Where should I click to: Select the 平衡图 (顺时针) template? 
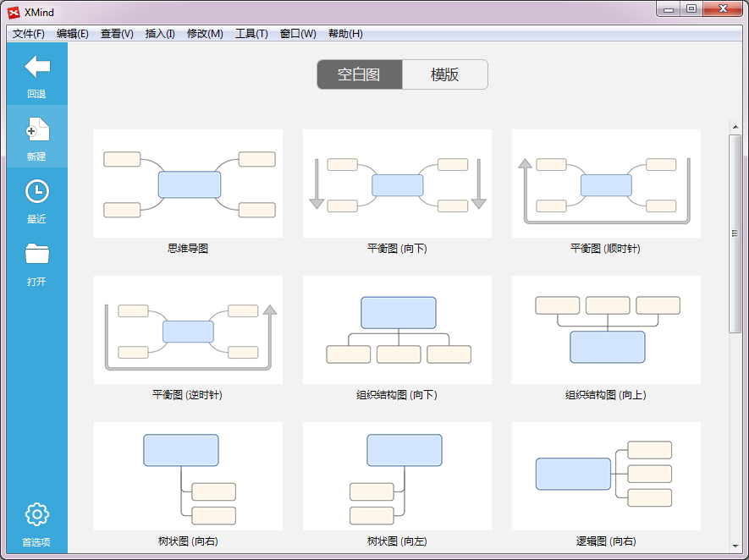(606, 183)
